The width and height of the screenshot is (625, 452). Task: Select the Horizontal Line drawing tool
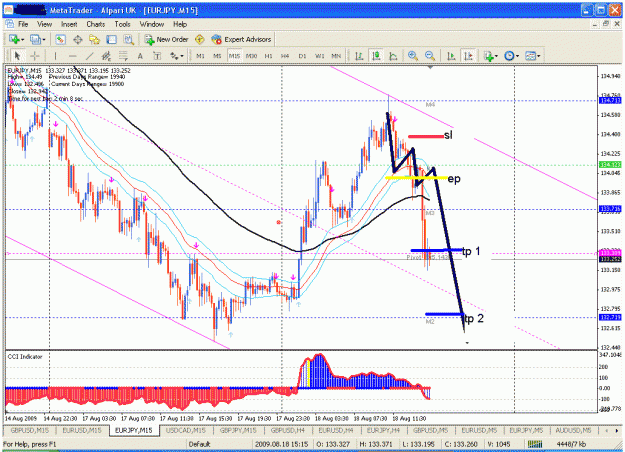coord(72,56)
